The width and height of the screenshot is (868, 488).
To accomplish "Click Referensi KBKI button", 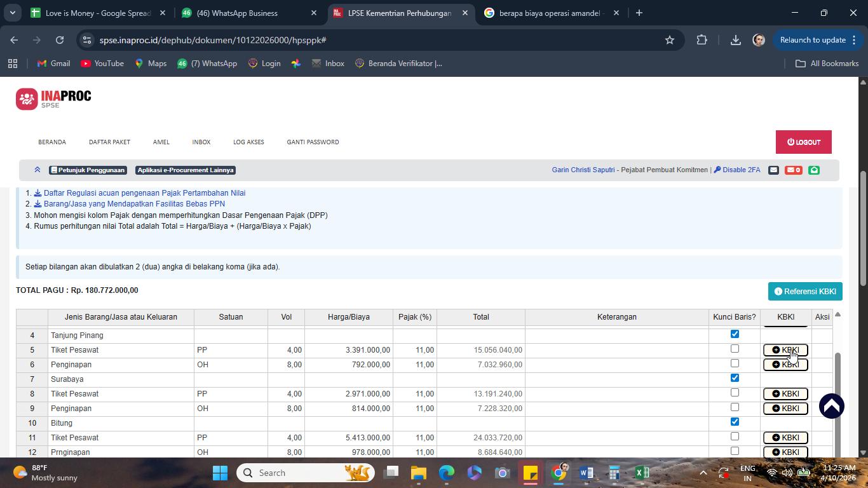I will click(805, 292).
